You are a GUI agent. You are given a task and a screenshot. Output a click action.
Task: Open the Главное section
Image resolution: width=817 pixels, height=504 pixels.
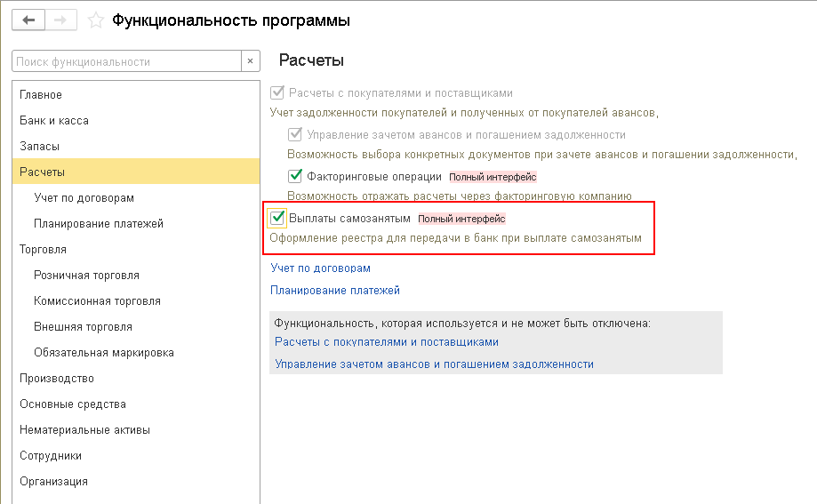(41, 95)
